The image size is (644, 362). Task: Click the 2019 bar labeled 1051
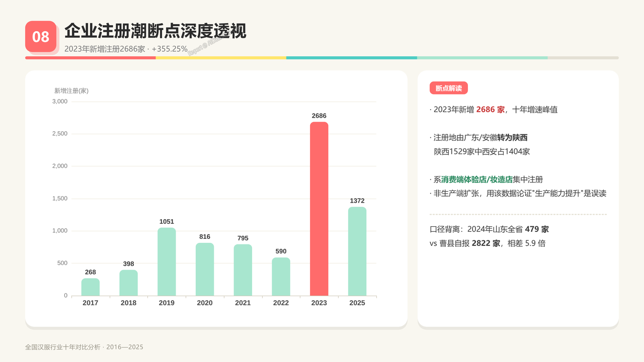click(x=167, y=261)
